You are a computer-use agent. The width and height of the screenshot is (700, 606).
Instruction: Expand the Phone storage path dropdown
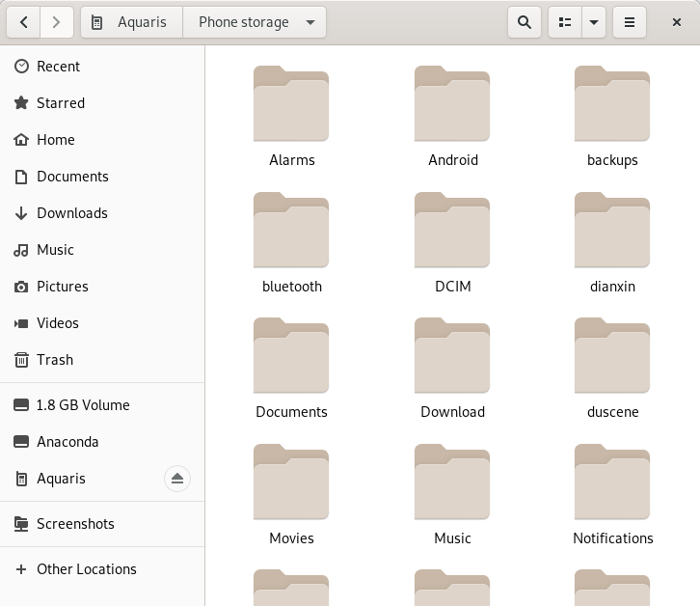tap(309, 22)
